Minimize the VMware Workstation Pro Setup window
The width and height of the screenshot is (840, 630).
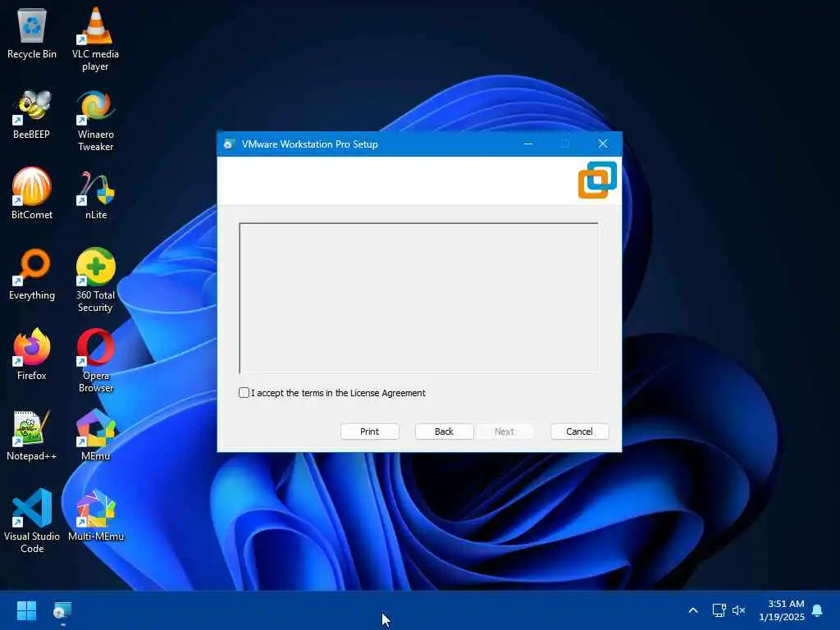[x=528, y=144]
